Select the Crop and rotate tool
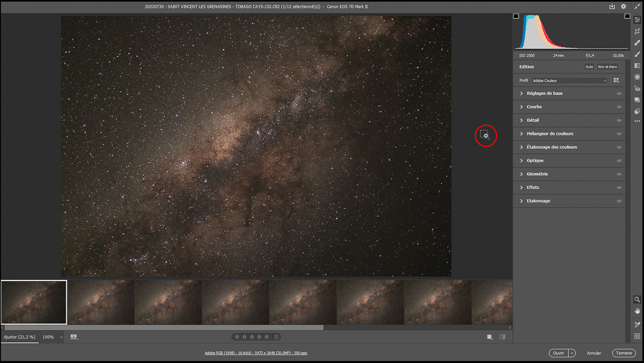The image size is (644, 363). (637, 31)
